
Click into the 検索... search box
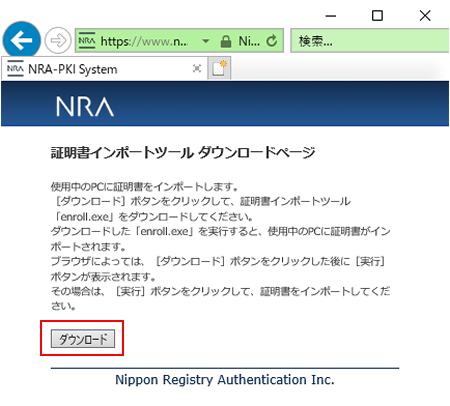[x=370, y=41]
